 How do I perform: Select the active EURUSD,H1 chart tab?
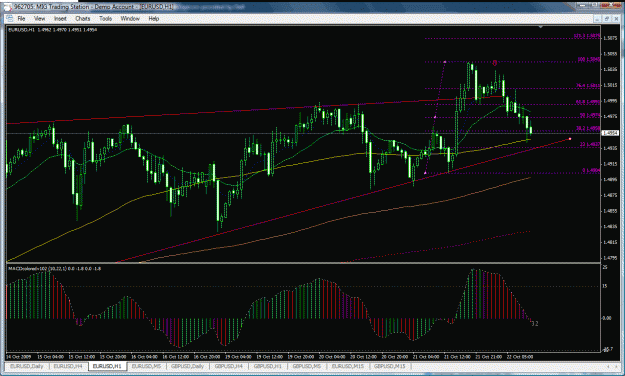coord(107,366)
